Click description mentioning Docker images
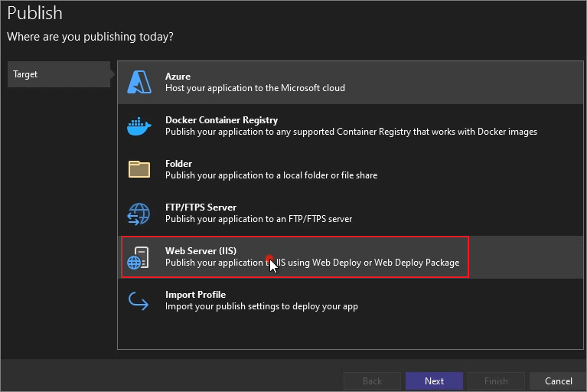Screen dimensions: 587x392 [351, 132]
